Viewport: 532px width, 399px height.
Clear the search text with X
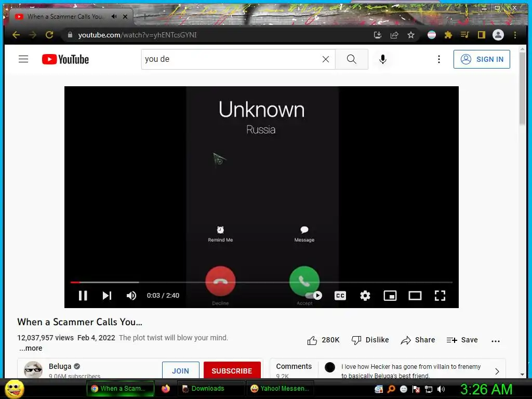point(326,59)
